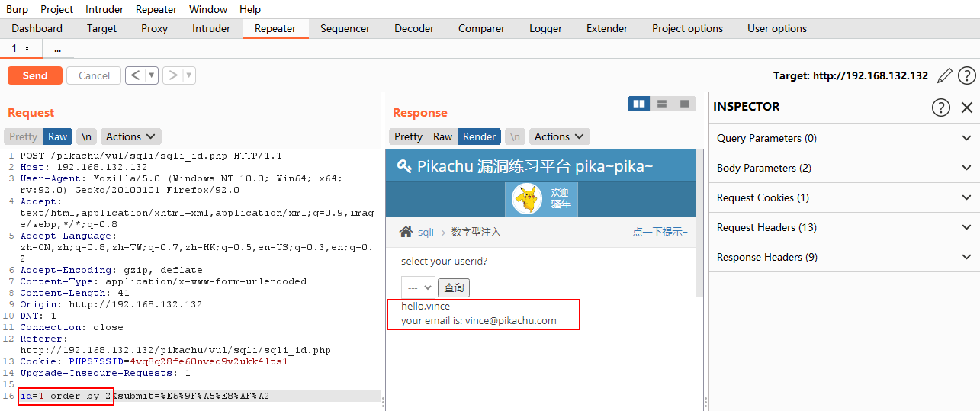Switch to the Target tab

[102, 28]
